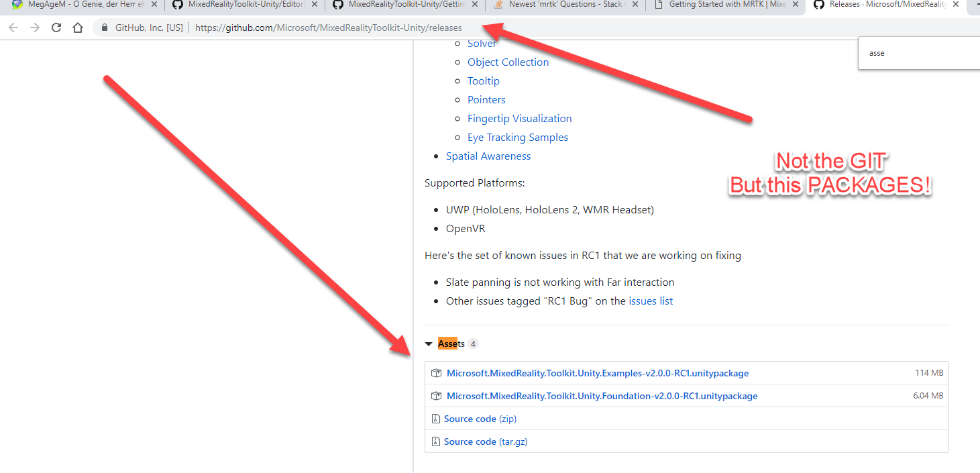The height and width of the screenshot is (473, 980).
Task: View site info via the lock icon
Action: click(x=104, y=28)
